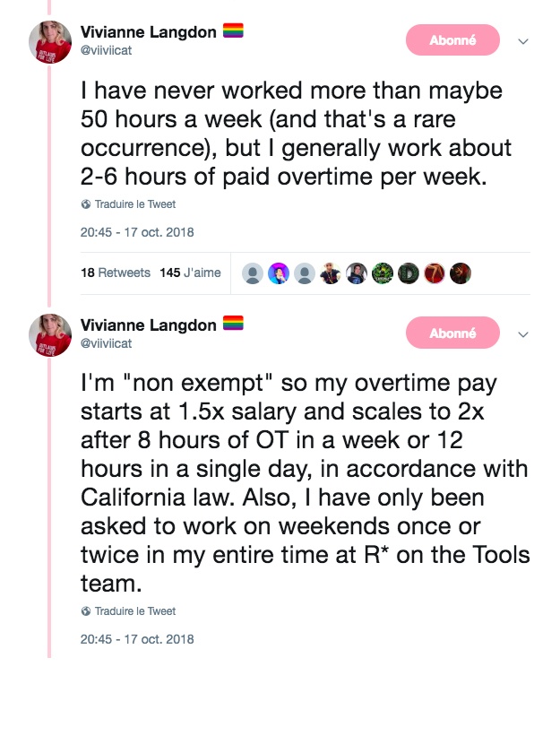The image size is (560, 753).
Task: Click globe icon beside first Traduire le Tweet
Action: point(86,204)
